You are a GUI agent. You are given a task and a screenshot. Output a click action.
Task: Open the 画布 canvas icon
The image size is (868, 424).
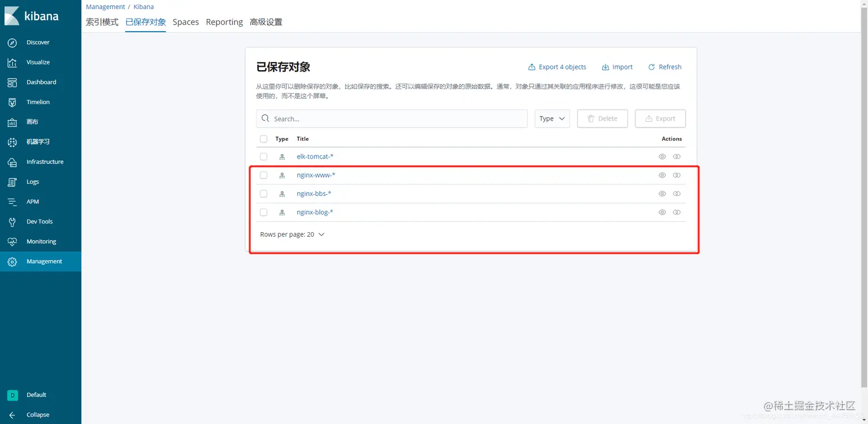click(12, 122)
